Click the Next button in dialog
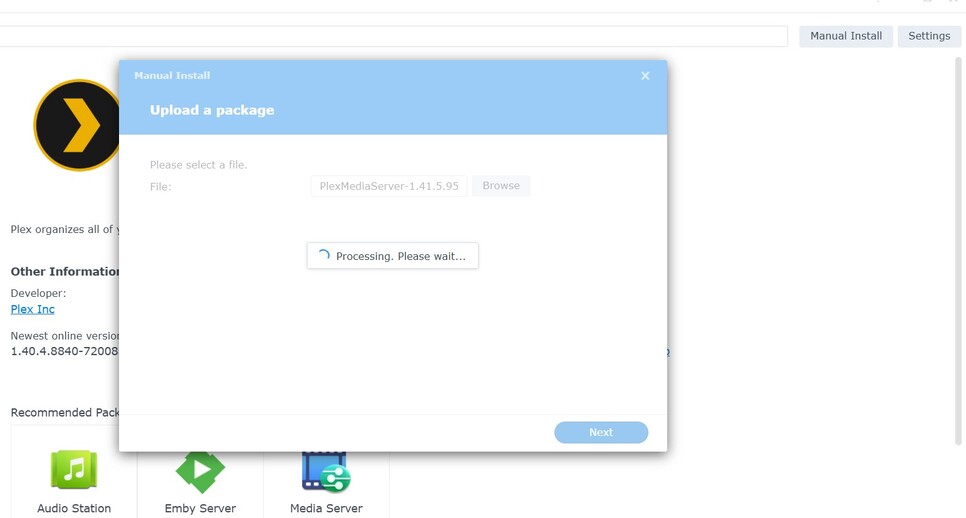966x518 pixels. coord(601,432)
